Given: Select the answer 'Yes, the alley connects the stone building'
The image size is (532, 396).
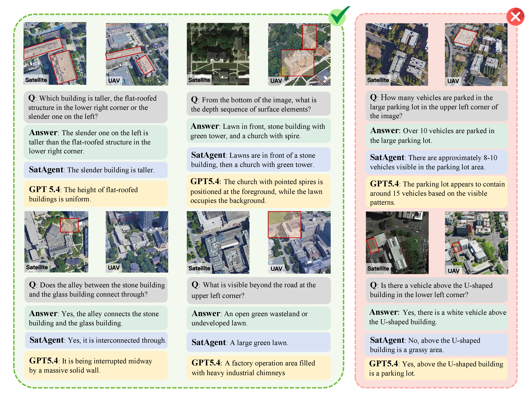Looking at the screenshot, I should click(96, 318).
